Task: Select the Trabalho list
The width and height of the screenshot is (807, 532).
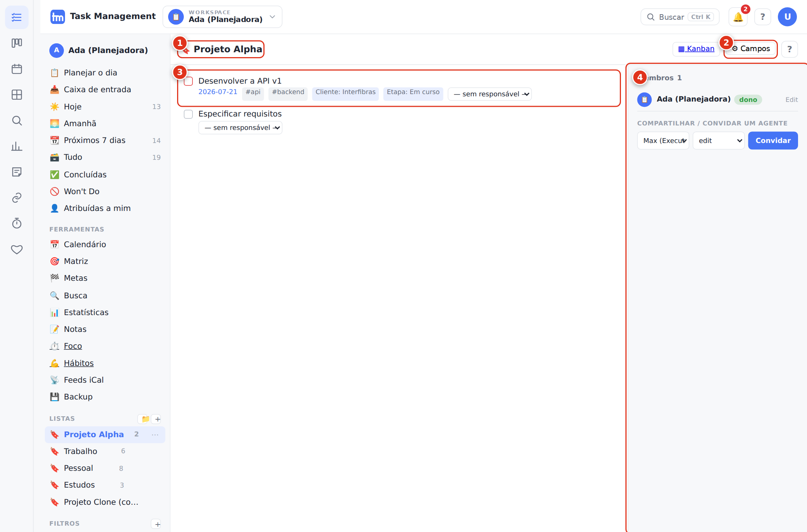Action: pos(105,451)
